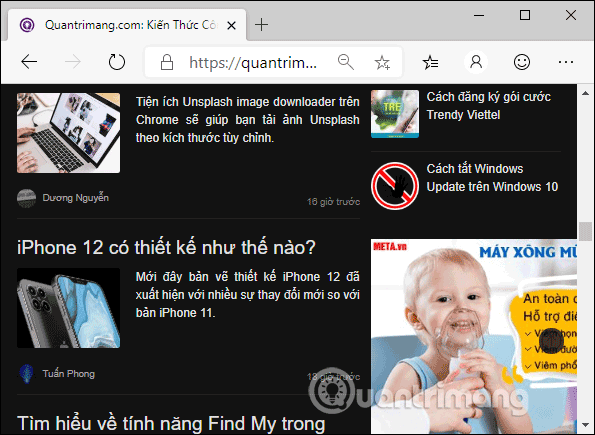Click the META.vn nebulizer advertisement
Viewport: 595px width, 435px height.
tap(474, 336)
